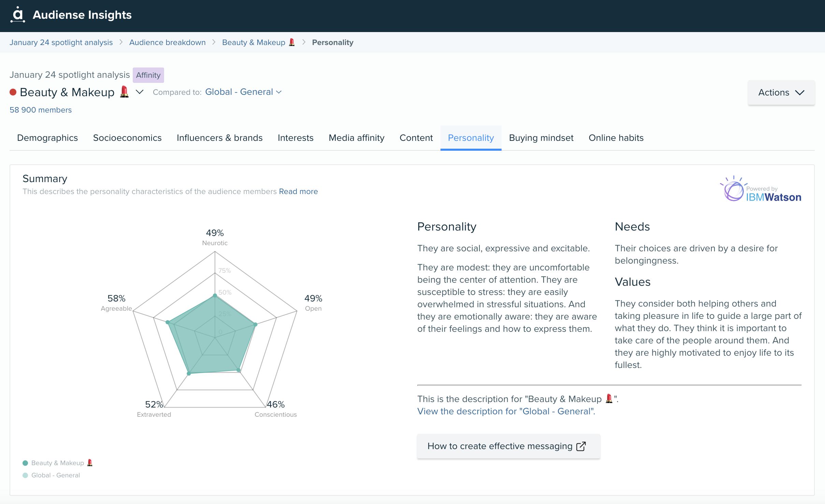
Task: Click Read more in the Summary section
Action: [x=299, y=191]
